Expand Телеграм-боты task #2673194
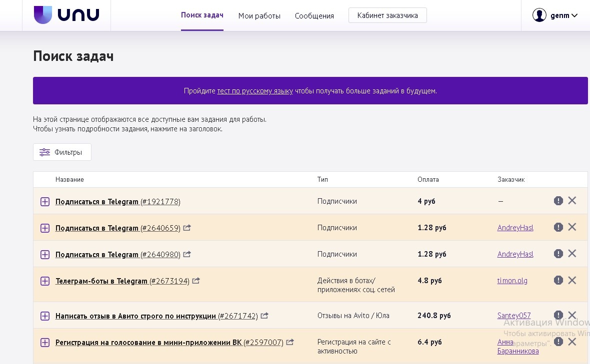The height and width of the screenshot is (364, 590). click(x=45, y=281)
